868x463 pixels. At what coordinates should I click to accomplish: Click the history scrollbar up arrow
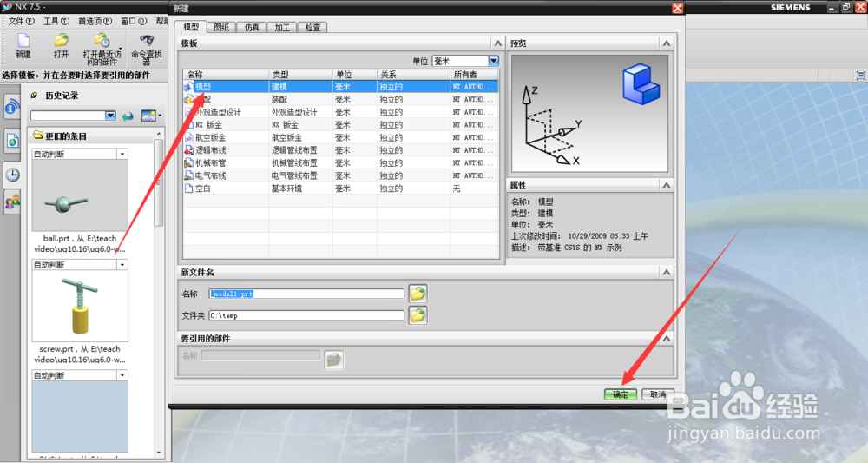[x=159, y=134]
